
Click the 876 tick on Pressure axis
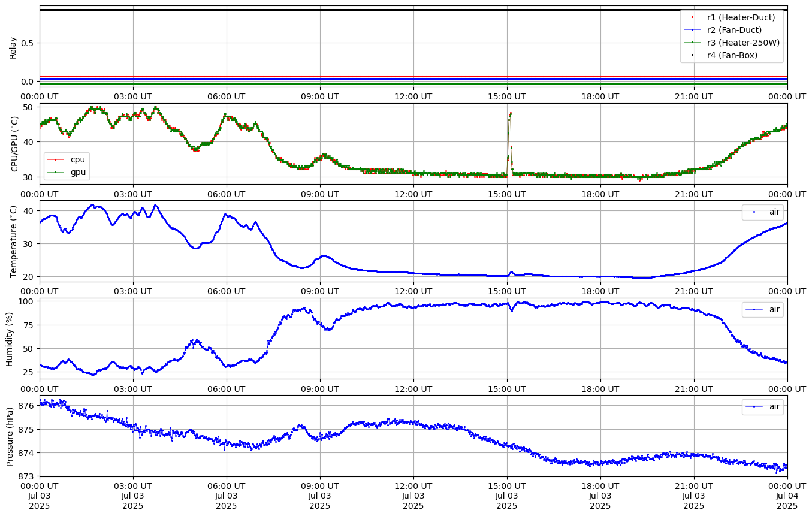[28, 406]
